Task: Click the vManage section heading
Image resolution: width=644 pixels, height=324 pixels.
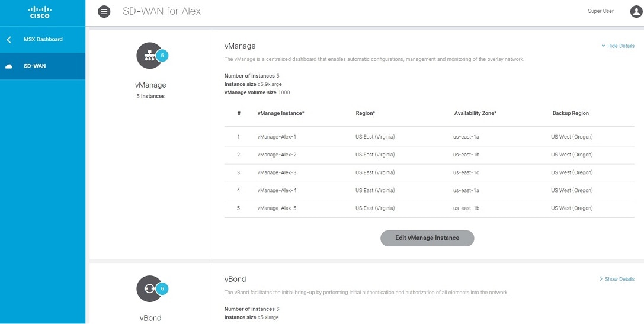Action: (x=241, y=46)
